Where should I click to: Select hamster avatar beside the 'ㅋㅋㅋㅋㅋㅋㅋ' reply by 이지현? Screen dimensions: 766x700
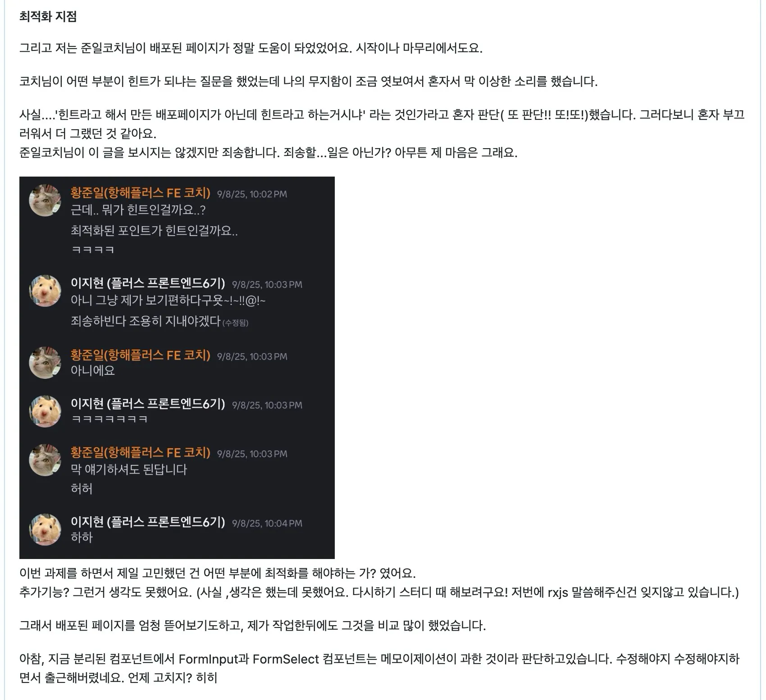point(45,411)
